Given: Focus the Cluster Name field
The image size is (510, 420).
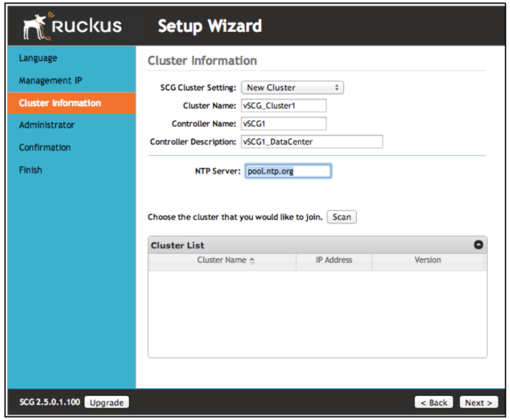Looking at the screenshot, I should [x=284, y=106].
